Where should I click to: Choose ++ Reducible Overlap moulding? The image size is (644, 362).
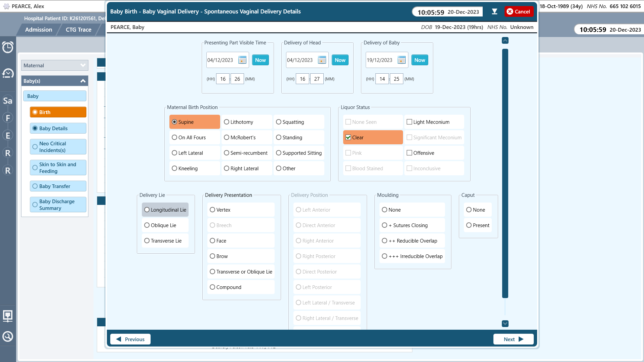point(412,241)
